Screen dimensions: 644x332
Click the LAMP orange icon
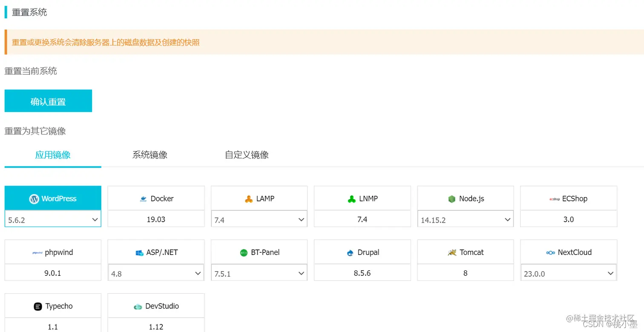249,199
